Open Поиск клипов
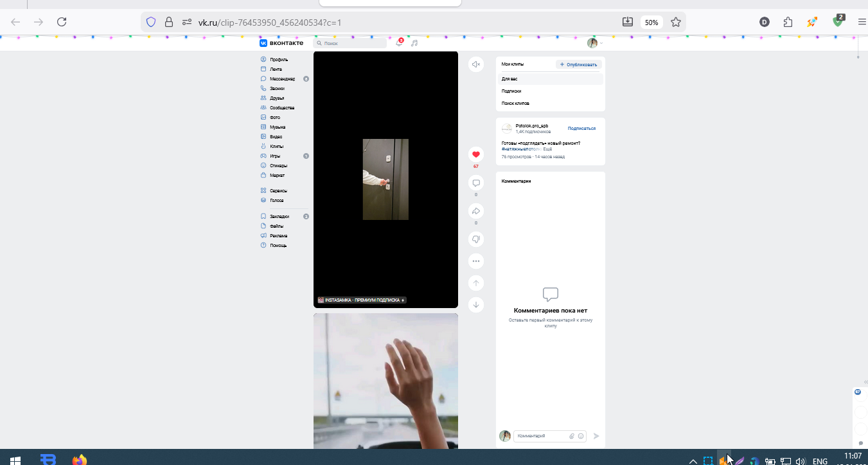 (x=551, y=103)
